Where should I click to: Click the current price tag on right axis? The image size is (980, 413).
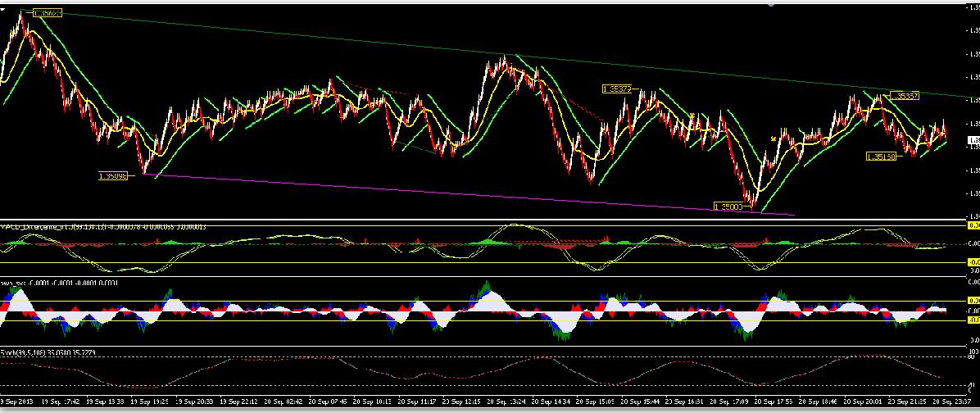coord(973,141)
